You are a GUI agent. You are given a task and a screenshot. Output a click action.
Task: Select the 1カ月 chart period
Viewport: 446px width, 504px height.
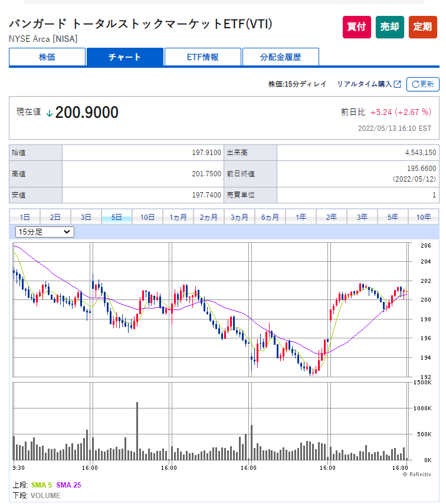pyautogui.click(x=178, y=217)
